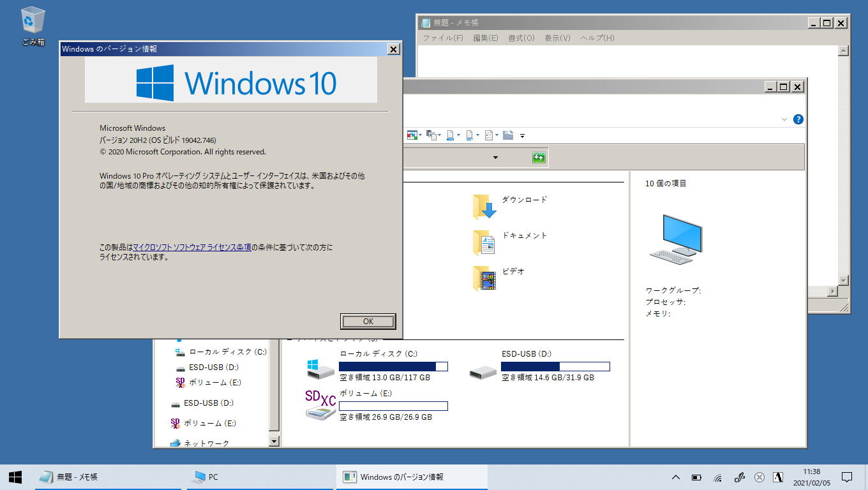The image size is (868, 490).
Task: Click Windows のバージョン情報 taskbar button
Action: (412, 477)
